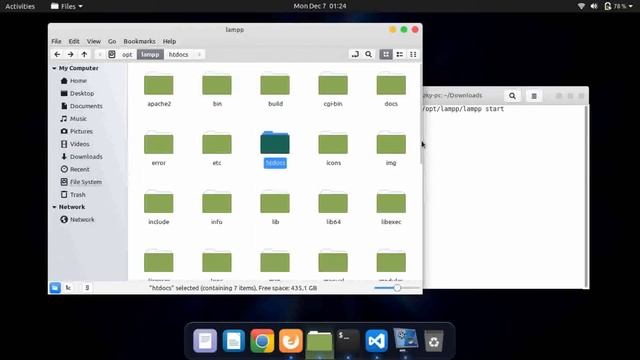This screenshot has height=360, width=640.
Task: Collapse the Network section
Action: tap(54, 207)
